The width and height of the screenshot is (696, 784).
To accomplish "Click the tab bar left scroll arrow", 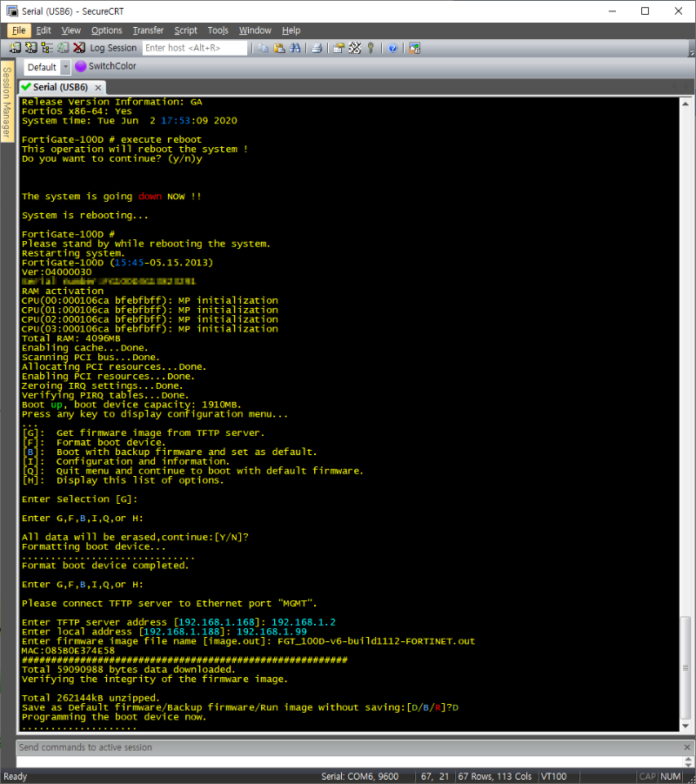I will coord(674,87).
